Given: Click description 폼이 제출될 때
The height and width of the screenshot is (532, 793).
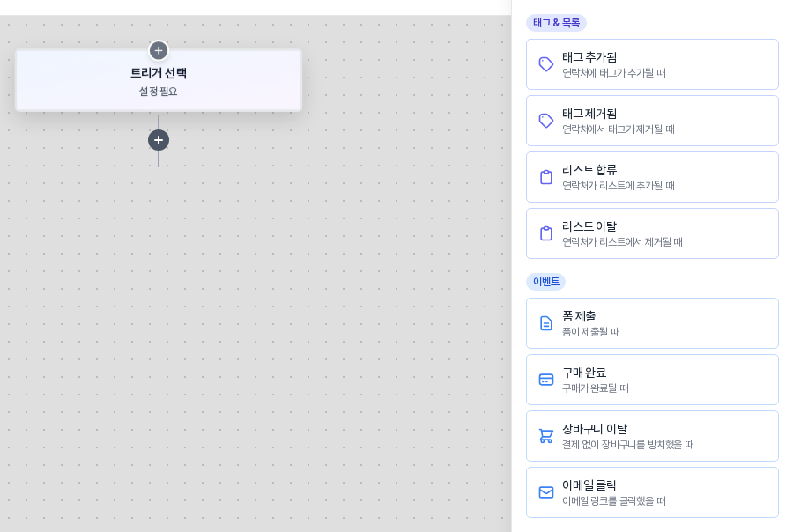Looking at the screenshot, I should click(591, 332).
